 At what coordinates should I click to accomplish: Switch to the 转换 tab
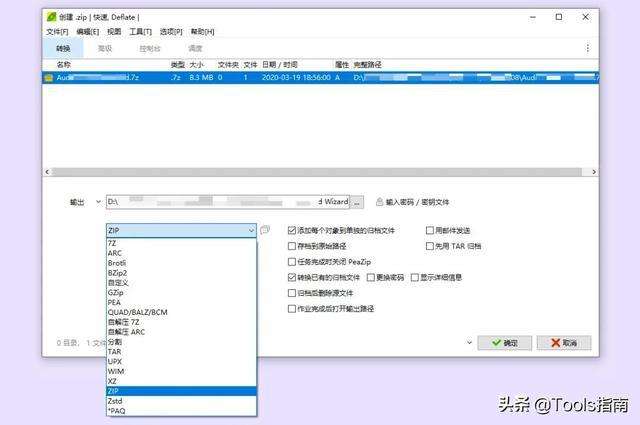click(63, 48)
